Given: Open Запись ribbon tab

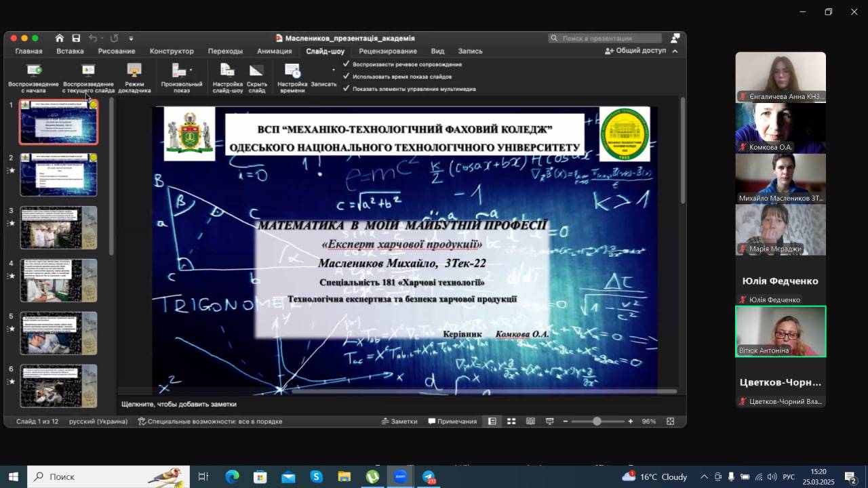Looking at the screenshot, I should [470, 51].
